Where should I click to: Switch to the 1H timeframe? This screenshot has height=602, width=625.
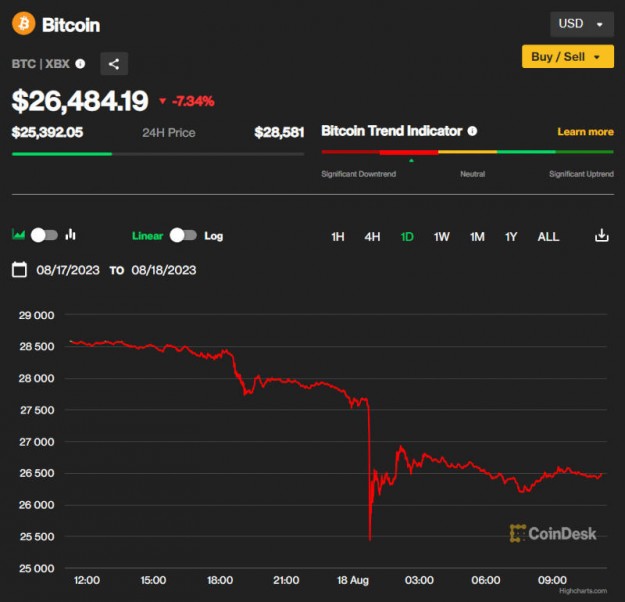point(338,237)
